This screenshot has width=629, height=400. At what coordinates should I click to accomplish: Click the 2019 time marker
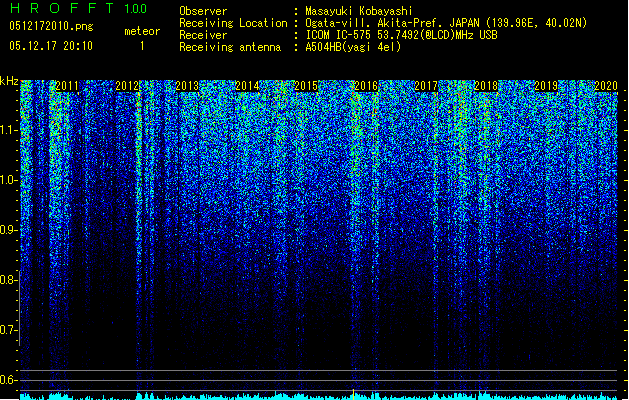click(x=546, y=86)
